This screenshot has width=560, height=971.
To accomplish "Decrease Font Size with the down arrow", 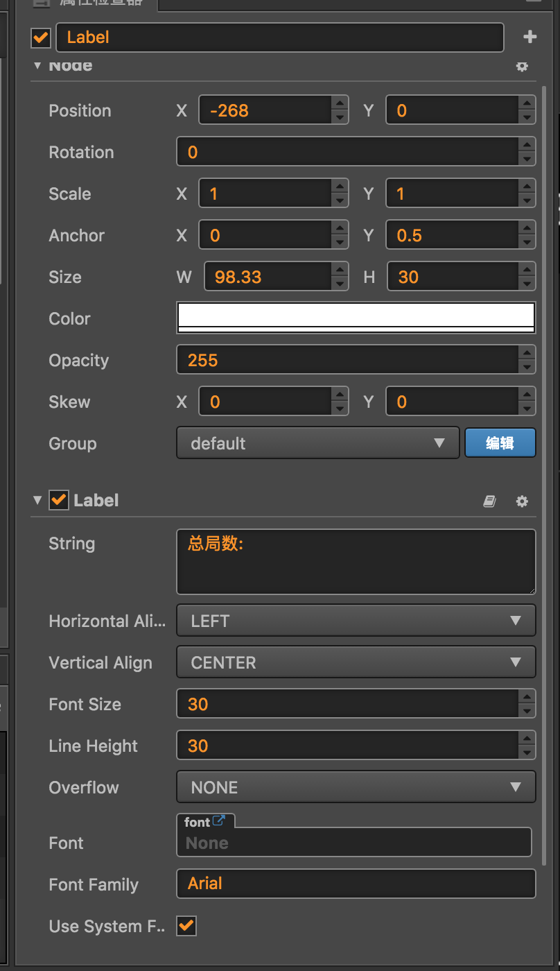I will tap(527, 712).
